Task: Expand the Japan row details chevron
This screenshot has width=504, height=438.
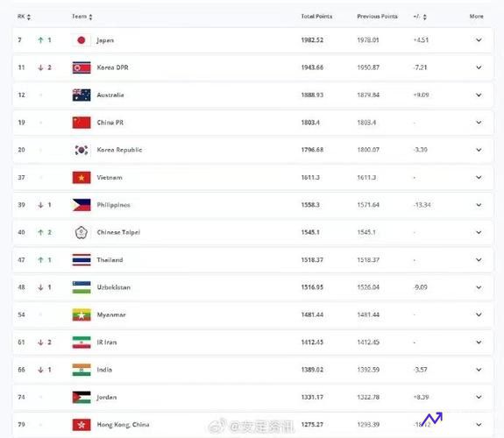Action: coord(479,40)
